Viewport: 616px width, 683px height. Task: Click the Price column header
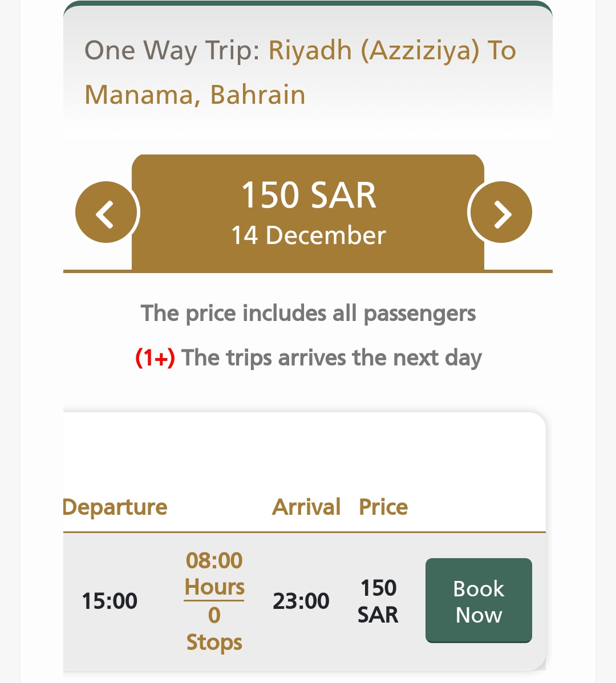click(x=383, y=507)
